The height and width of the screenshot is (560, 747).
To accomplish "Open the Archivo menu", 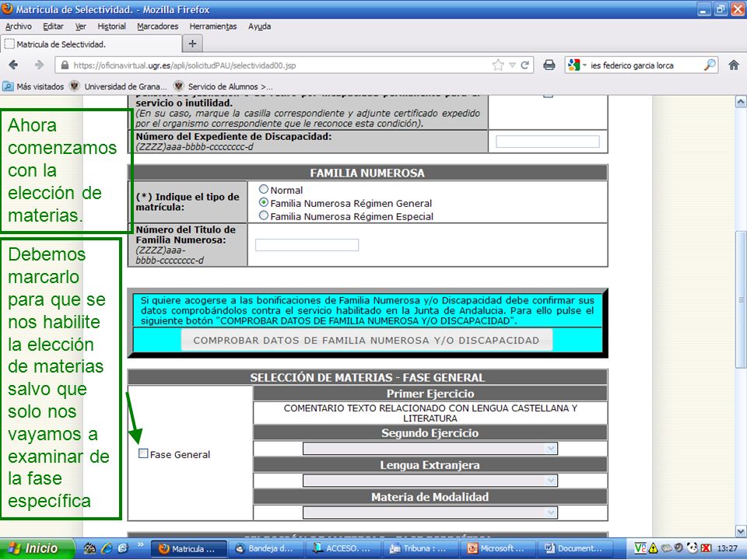I will click(19, 26).
